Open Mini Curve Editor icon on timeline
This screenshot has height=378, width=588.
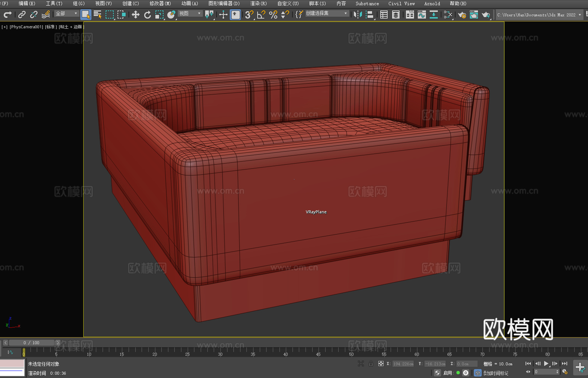(10, 352)
